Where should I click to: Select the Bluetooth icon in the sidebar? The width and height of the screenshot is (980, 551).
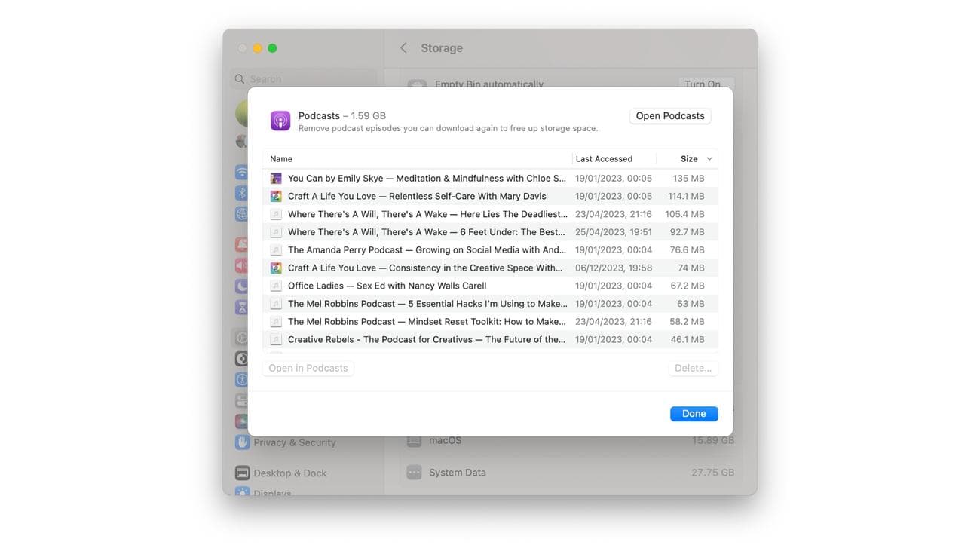[240, 193]
